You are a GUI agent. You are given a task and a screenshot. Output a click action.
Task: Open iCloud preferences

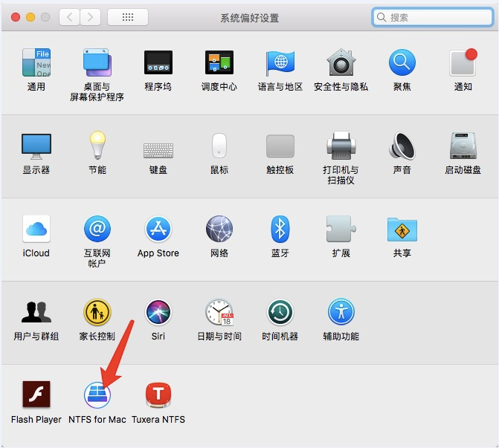click(36, 229)
